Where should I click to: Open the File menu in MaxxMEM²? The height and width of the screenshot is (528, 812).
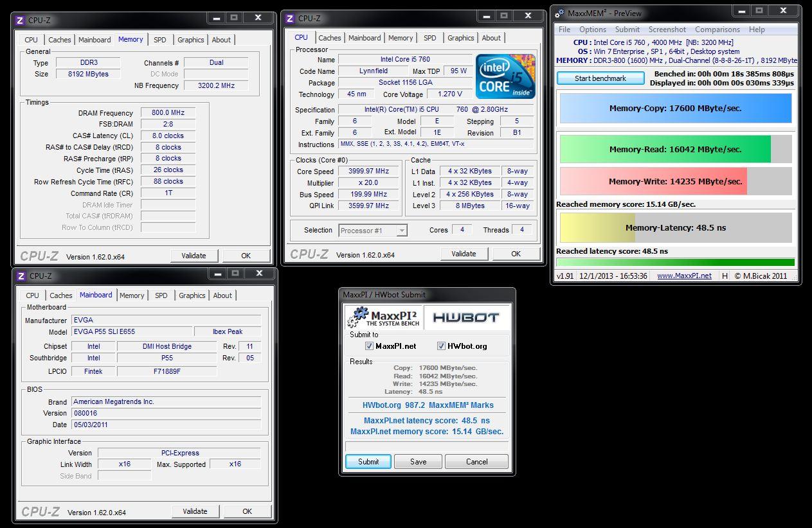(564, 30)
